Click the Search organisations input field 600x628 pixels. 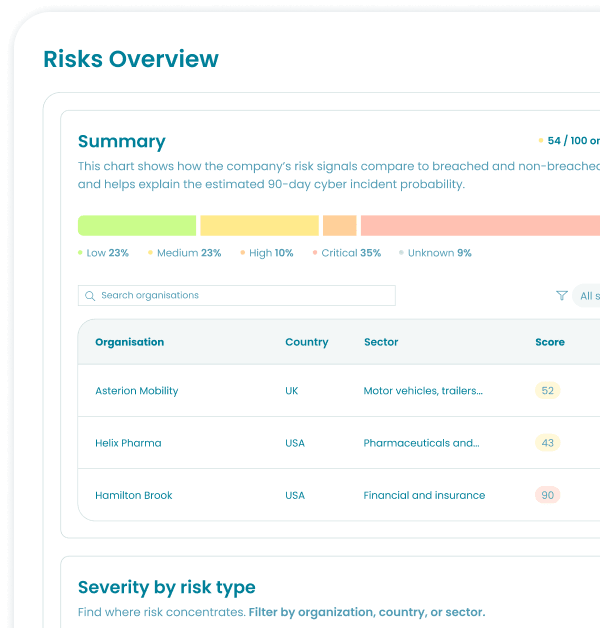pyautogui.click(x=237, y=296)
